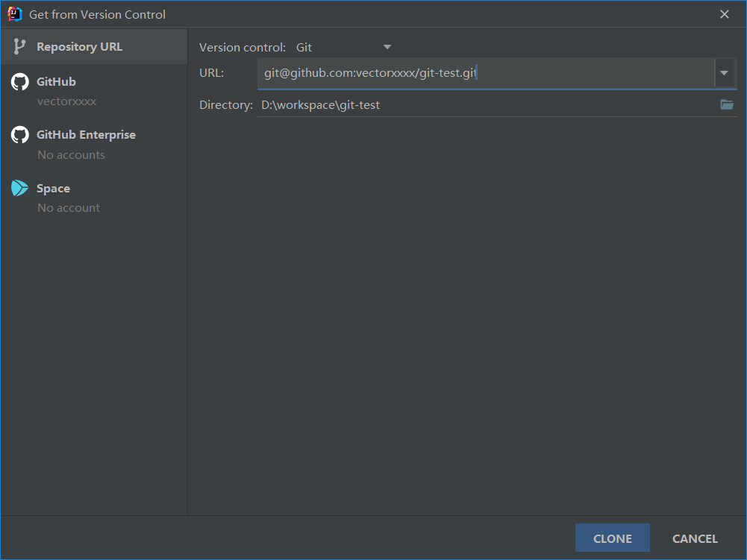Select the Git version control combo box
This screenshot has height=560, width=747.
pos(343,47)
